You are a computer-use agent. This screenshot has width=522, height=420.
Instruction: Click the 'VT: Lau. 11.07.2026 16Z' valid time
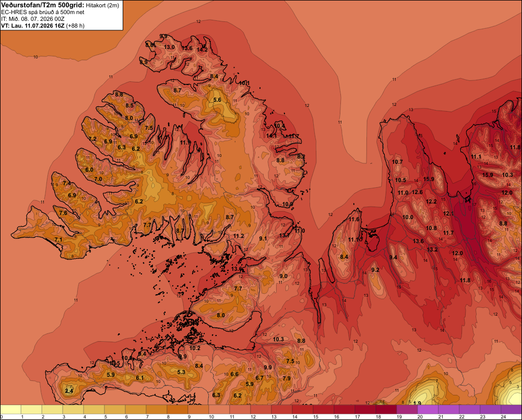(32, 26)
